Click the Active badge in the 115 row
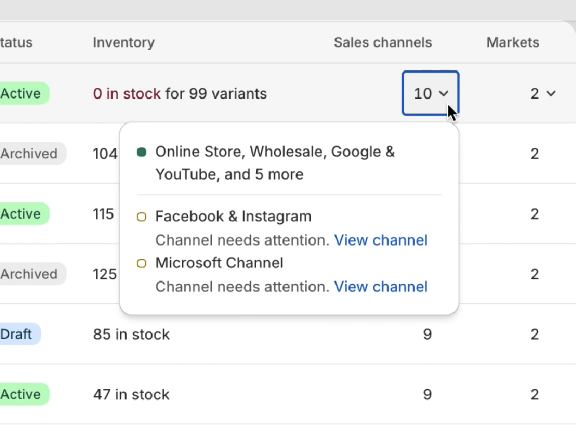The width and height of the screenshot is (576, 440). (24, 213)
